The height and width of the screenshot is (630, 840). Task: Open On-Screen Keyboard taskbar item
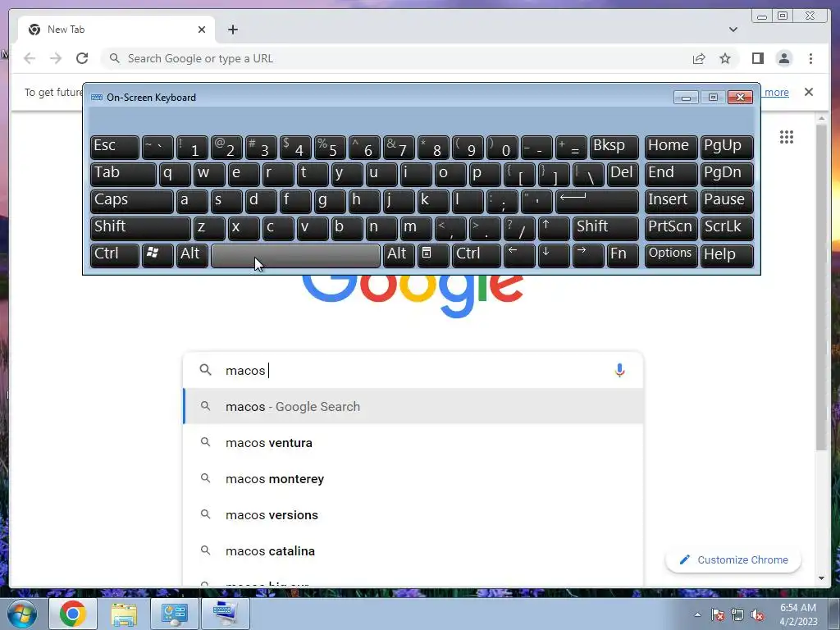pos(225,614)
